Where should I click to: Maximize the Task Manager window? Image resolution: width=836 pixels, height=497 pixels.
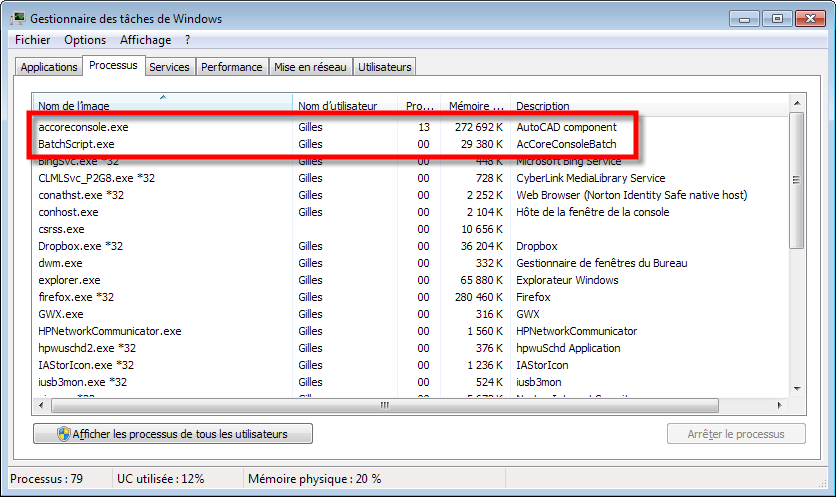[x=777, y=19]
